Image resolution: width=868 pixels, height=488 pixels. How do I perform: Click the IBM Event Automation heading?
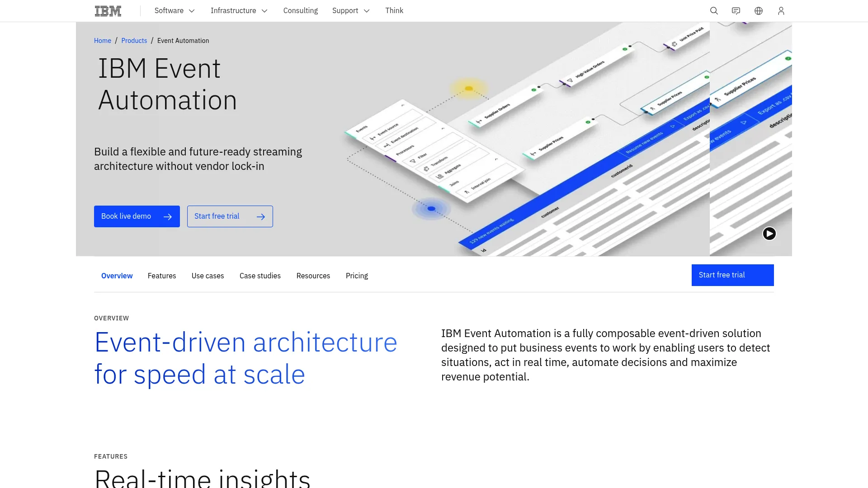(168, 84)
